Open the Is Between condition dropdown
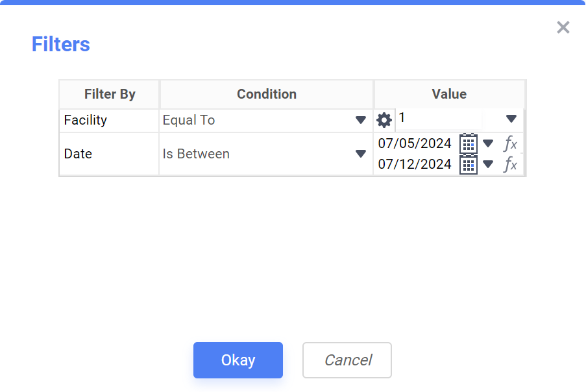586x392 pixels. point(361,154)
